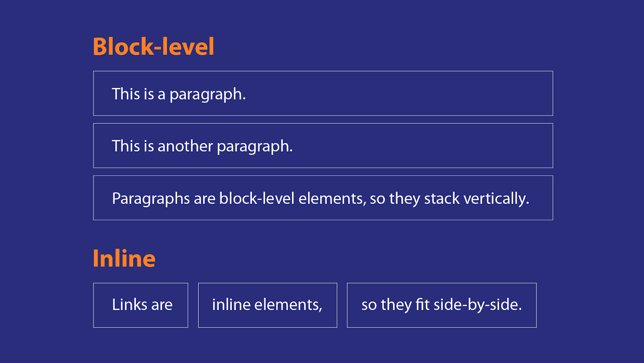The image size is (644, 363).
Task: Click the word "Paragraphs" starting the third box
Action: pos(151,199)
